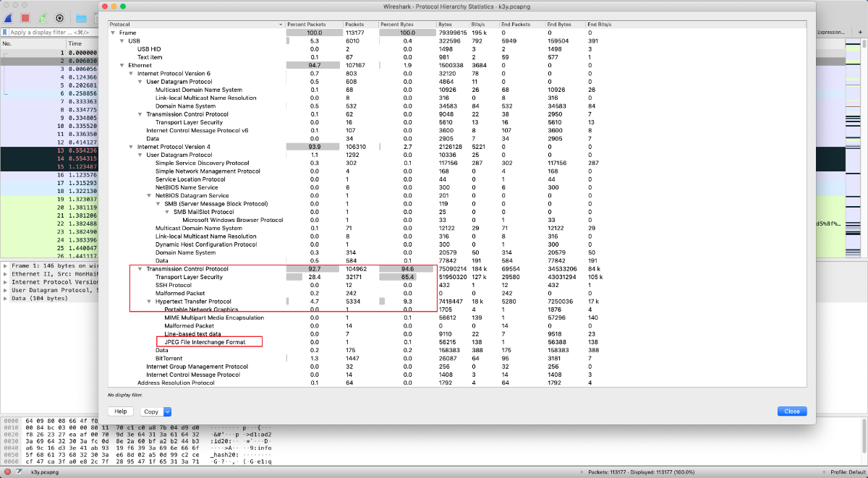868x478 pixels.
Task: Collapse the Frame protocol tree node
Action: [x=113, y=33]
